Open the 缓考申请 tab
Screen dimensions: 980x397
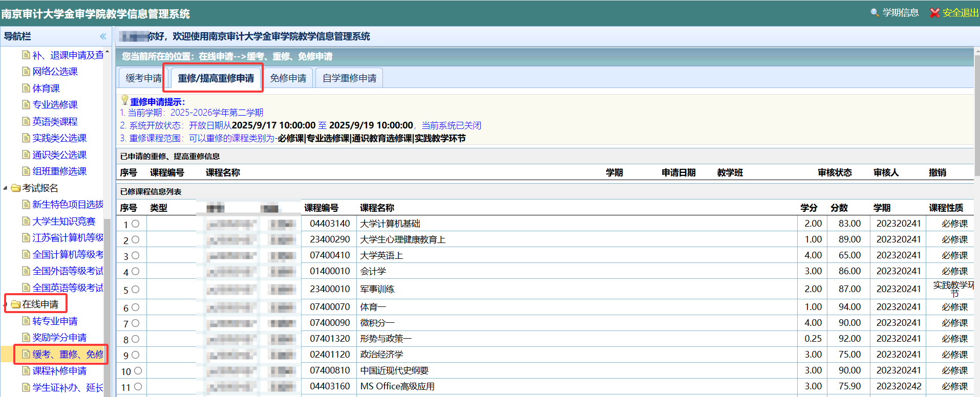tap(143, 78)
